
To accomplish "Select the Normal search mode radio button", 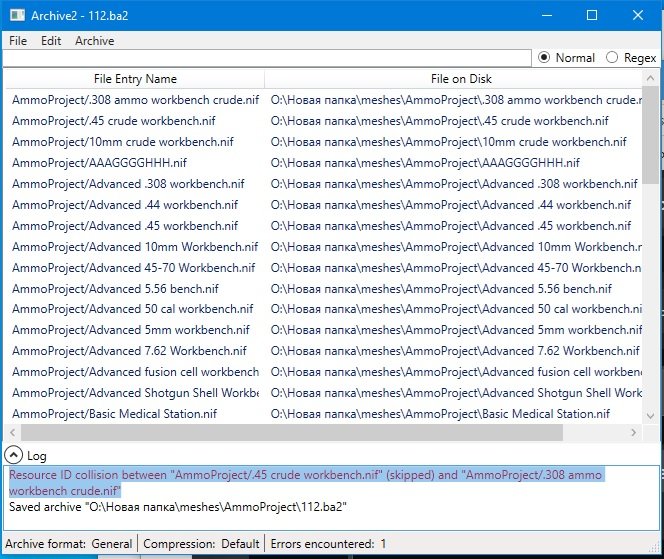I will (545, 58).
